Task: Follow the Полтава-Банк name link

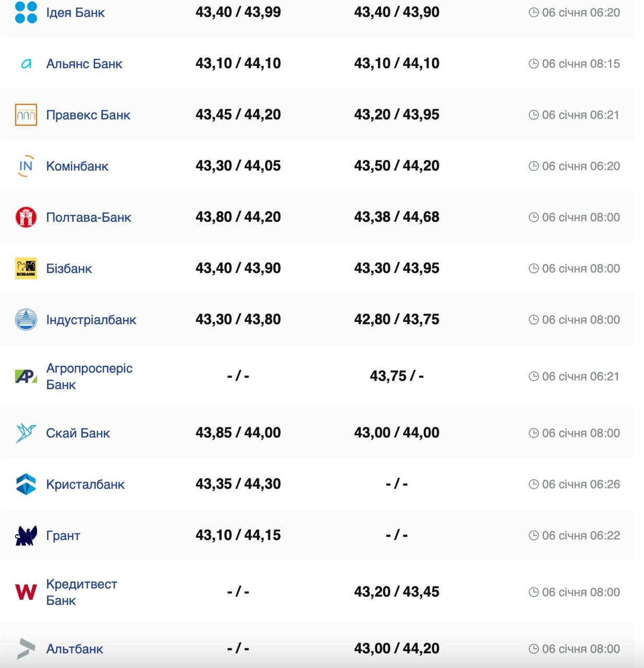Action: 89,217
